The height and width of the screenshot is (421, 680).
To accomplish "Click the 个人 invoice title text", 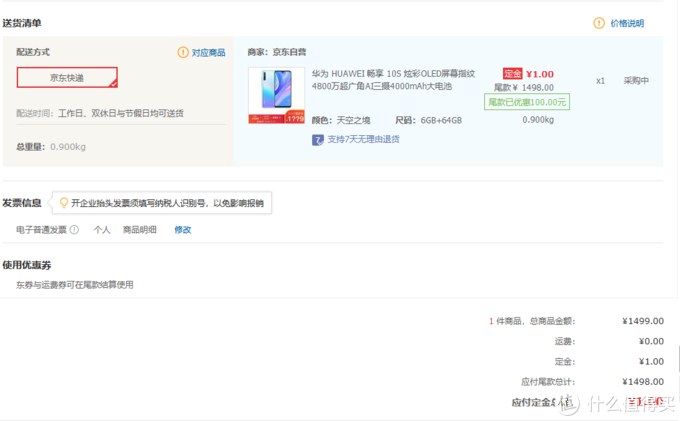I will (x=102, y=230).
